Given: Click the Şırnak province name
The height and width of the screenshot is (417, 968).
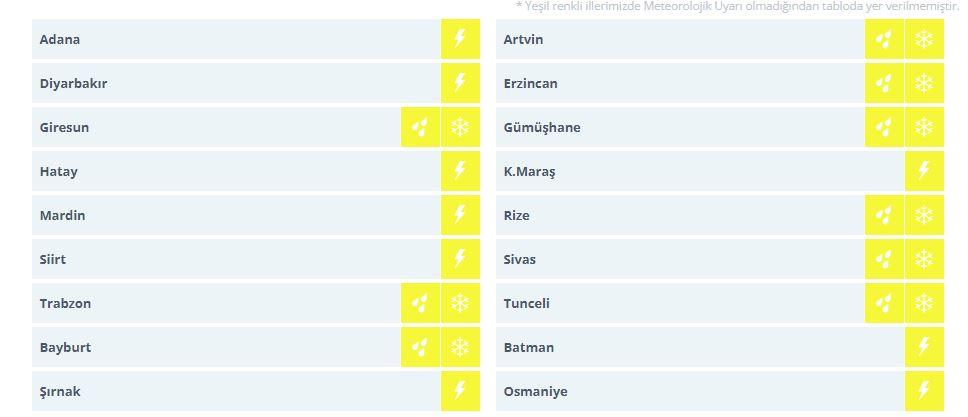Looking at the screenshot, I should tap(60, 391).
